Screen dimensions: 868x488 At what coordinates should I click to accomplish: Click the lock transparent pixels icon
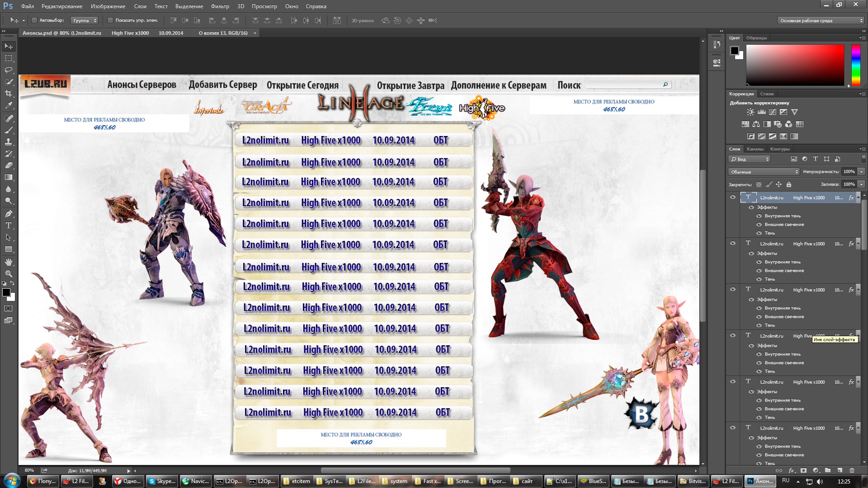tap(759, 184)
